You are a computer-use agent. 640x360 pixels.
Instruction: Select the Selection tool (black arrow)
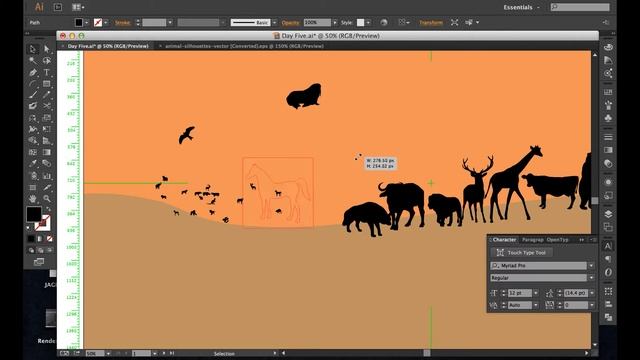pyautogui.click(x=33, y=49)
